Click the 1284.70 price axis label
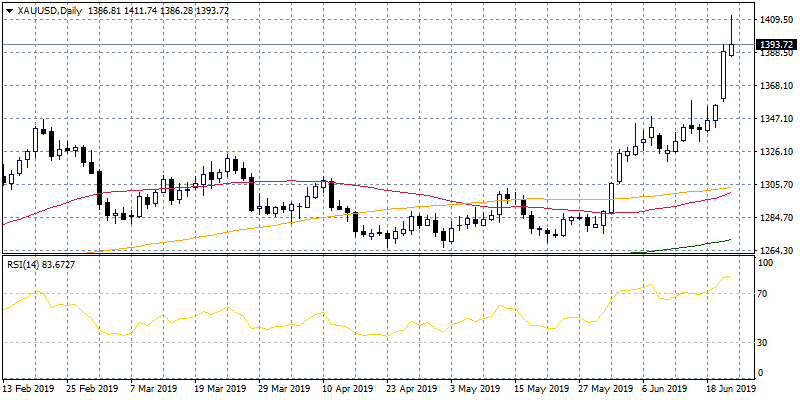 coord(776,217)
